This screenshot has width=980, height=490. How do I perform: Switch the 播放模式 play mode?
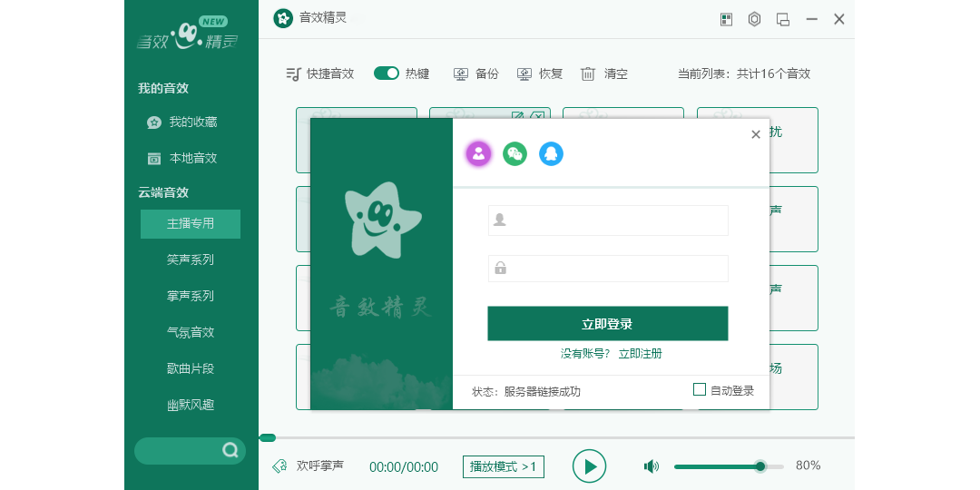[503, 466]
